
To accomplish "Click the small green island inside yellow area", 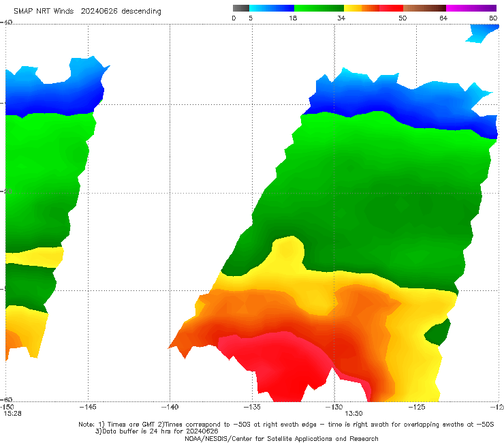I will (437, 332).
